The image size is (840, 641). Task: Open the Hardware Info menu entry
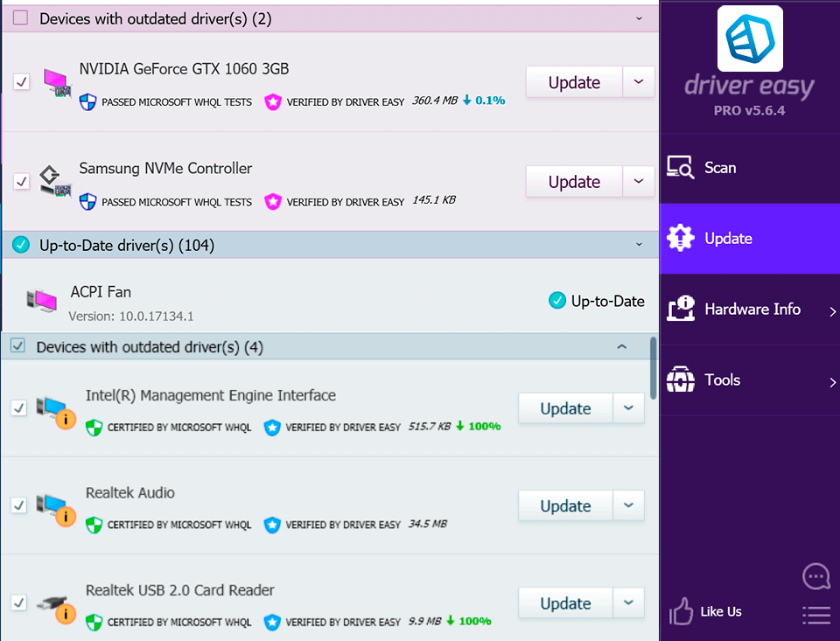point(750,310)
